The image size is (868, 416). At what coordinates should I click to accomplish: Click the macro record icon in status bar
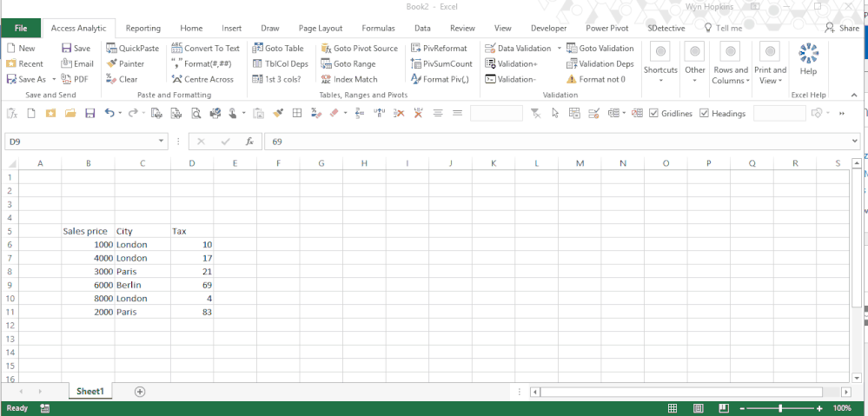click(45, 408)
